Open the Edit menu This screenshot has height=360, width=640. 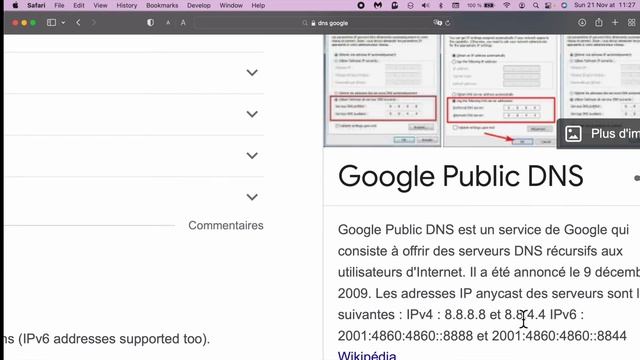click(79, 5)
